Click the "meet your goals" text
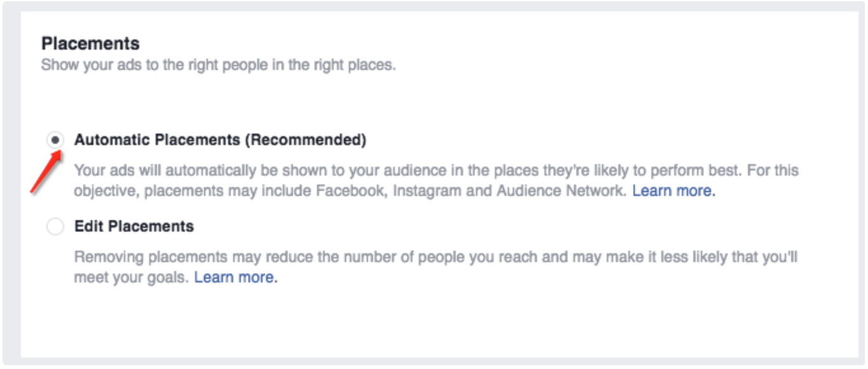Image resolution: width=868 pixels, height=369 pixels. pyautogui.click(x=130, y=277)
